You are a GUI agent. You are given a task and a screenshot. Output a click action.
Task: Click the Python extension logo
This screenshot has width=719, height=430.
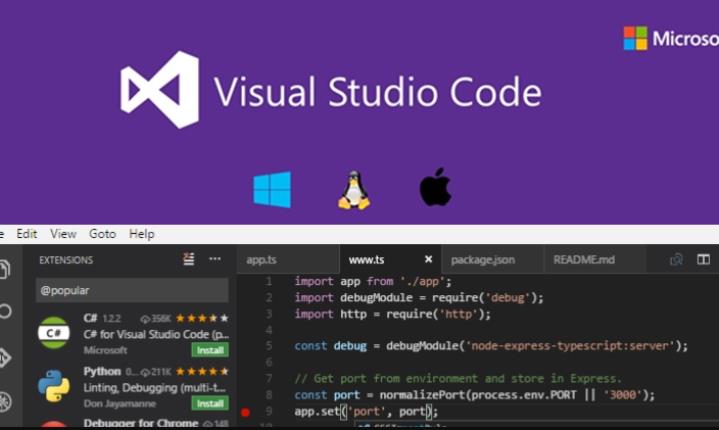coord(53,385)
